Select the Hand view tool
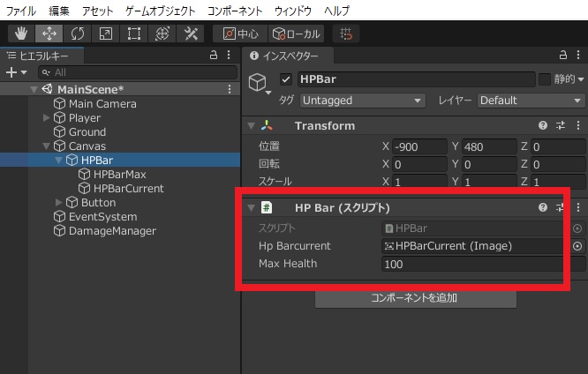The height and width of the screenshot is (374, 588). [21, 34]
